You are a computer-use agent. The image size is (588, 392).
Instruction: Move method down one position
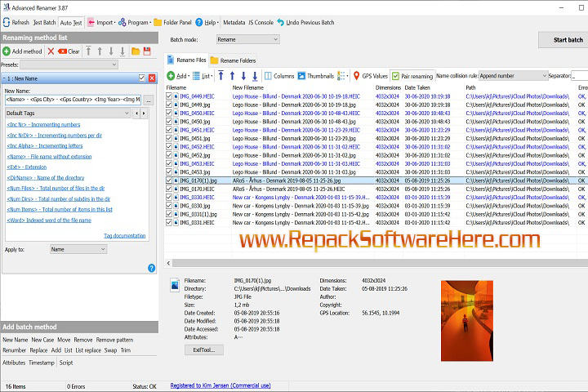click(111, 51)
